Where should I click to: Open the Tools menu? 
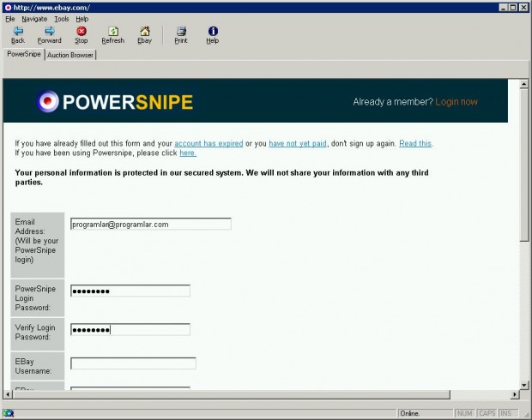(62, 19)
